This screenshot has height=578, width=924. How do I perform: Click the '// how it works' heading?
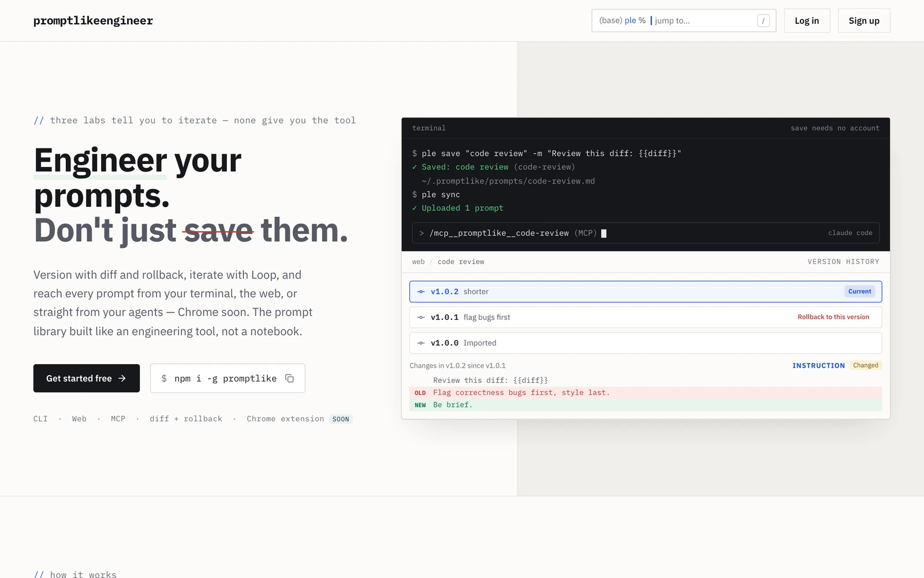(75, 574)
